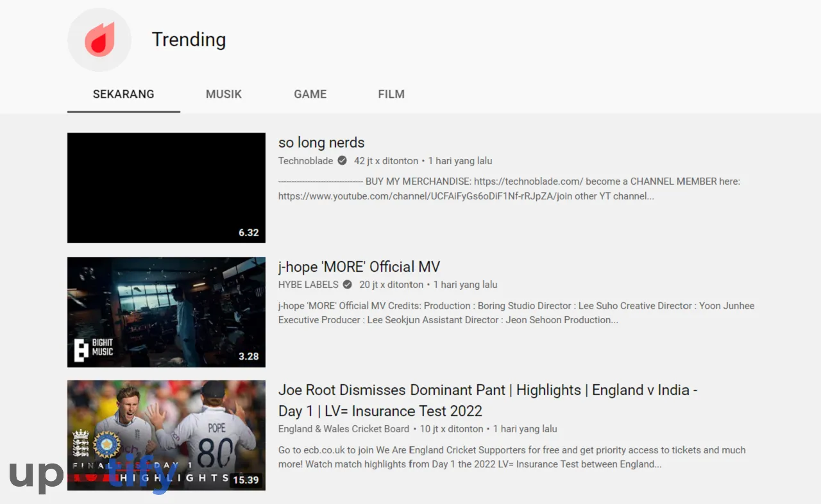Click the Trending flame icon
This screenshot has width=821, height=504.
(x=99, y=40)
